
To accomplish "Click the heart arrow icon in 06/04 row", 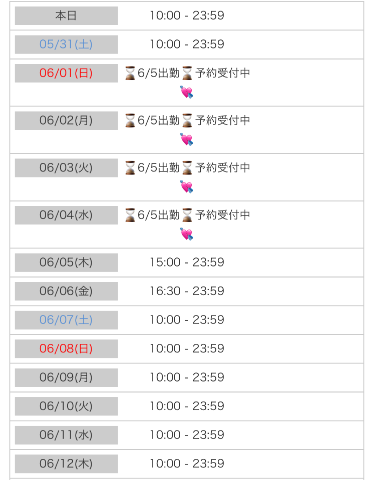I will pyautogui.click(x=187, y=234).
